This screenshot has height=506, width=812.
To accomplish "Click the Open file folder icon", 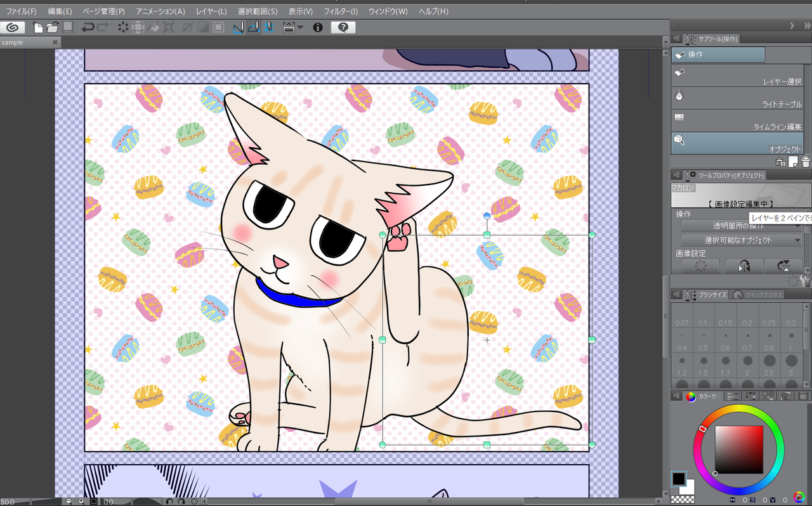I will pos(53,27).
